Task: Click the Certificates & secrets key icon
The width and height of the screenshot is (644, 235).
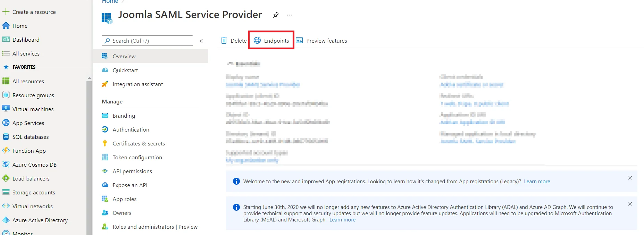Action: pos(105,143)
